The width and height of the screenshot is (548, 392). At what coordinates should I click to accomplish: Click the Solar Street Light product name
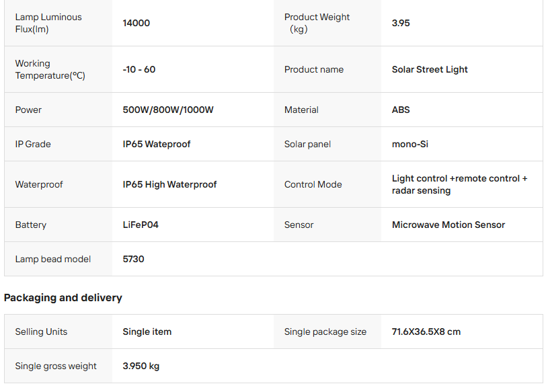[x=430, y=69]
